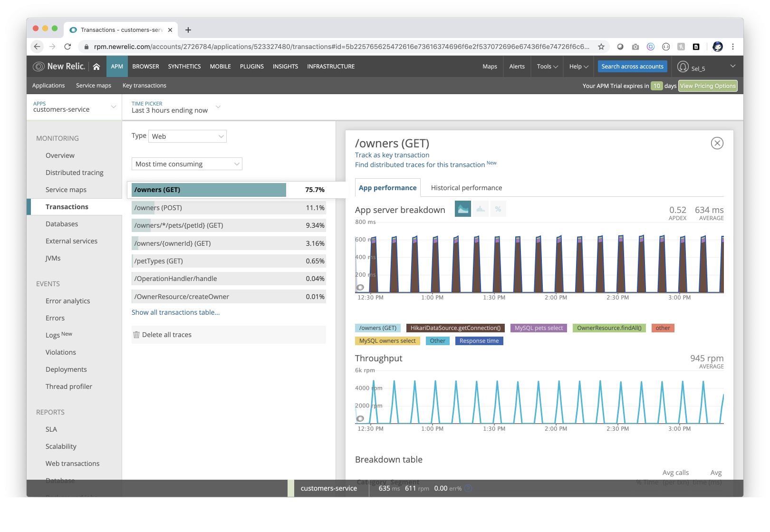Screen dimensions: 770x532
Task: Toggle MySQL owners select legend item
Action: tap(387, 341)
